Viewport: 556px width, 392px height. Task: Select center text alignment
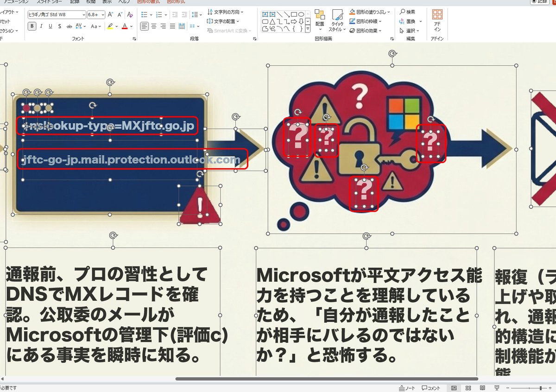154,26
